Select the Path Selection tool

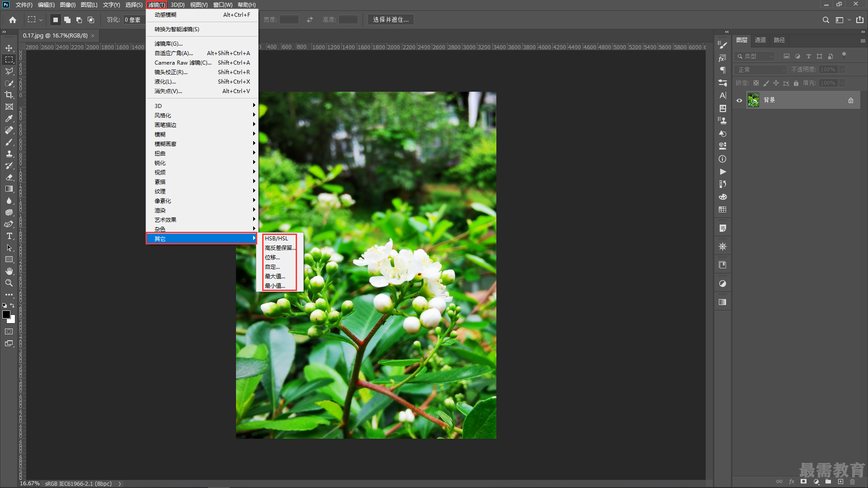[9, 248]
